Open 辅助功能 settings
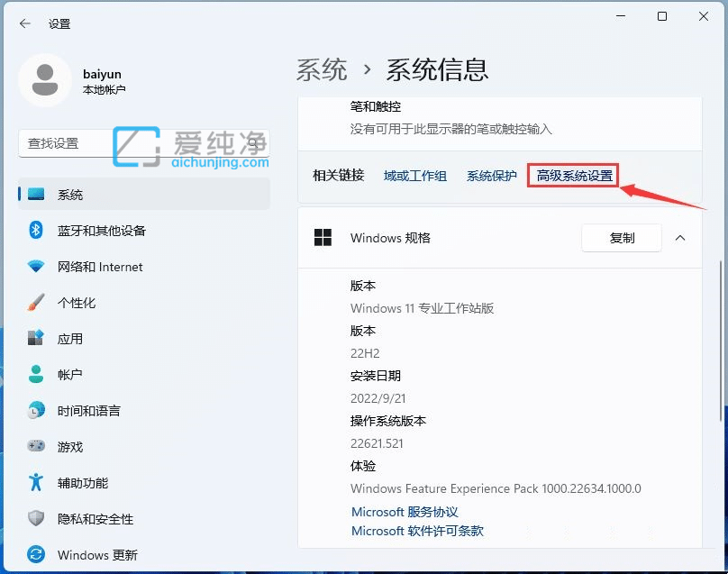 pos(144,483)
